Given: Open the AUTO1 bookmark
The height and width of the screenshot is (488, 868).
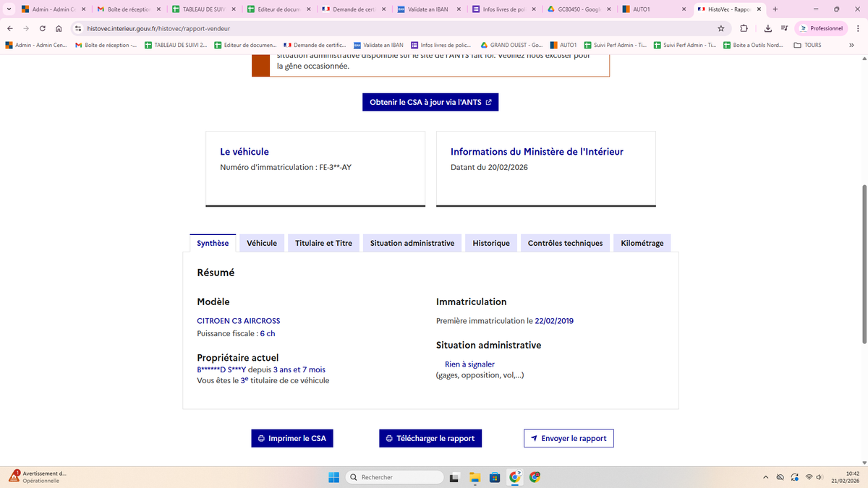Looking at the screenshot, I should [x=563, y=45].
